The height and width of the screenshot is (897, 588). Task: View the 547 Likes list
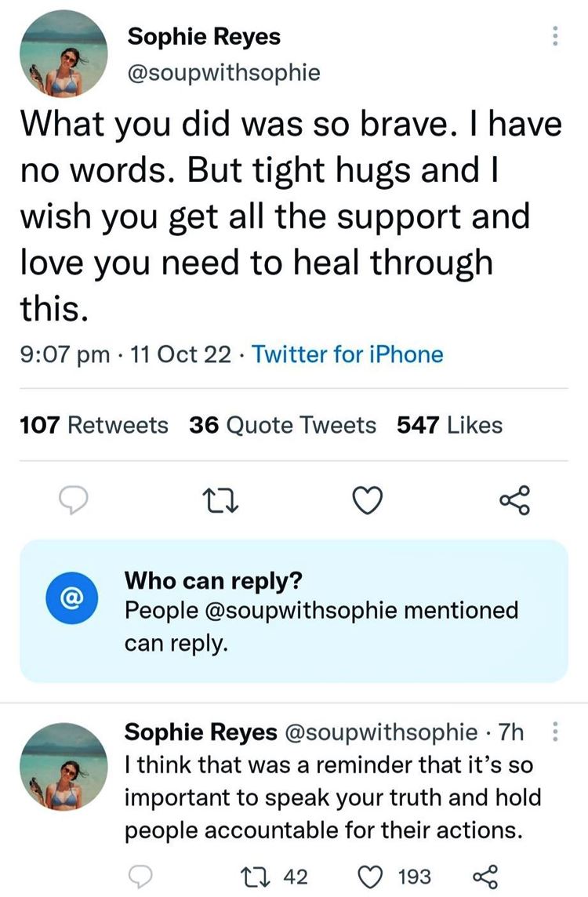pyautogui.click(x=450, y=425)
